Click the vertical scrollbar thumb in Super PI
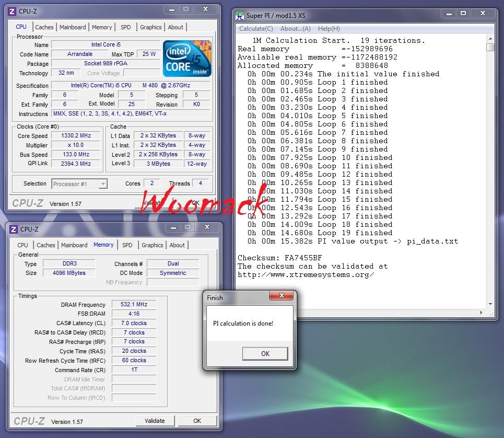 [490, 48]
